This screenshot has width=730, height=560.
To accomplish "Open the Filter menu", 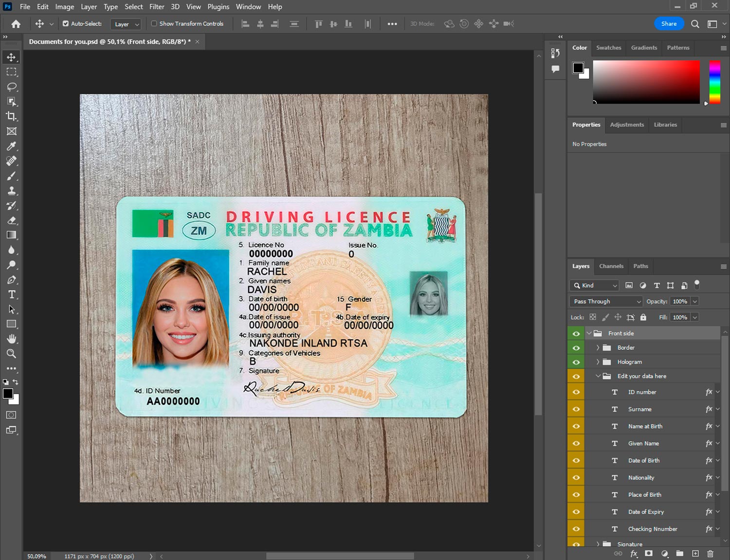I will (156, 7).
